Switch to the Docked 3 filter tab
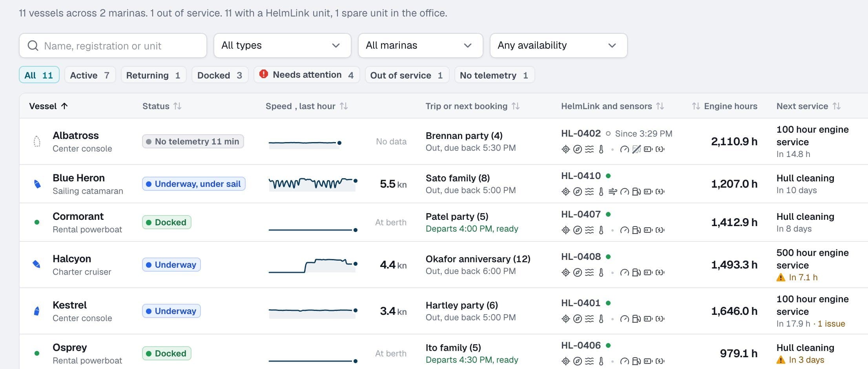 coord(220,75)
